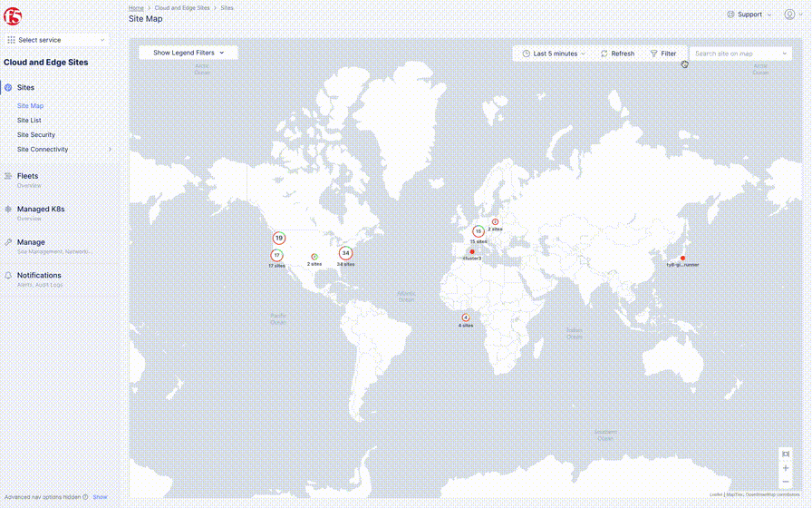Open the Notifications section
Image resolution: width=812 pixels, height=508 pixels.
[x=39, y=276]
